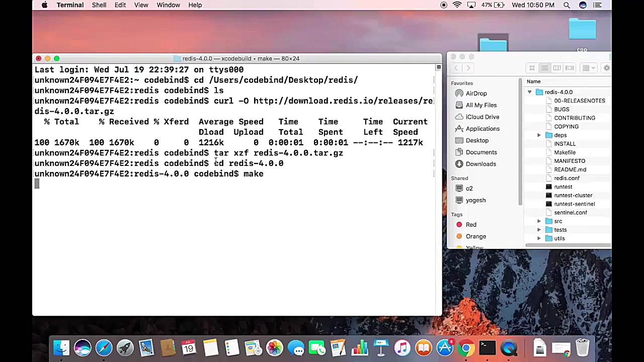The height and width of the screenshot is (362, 644).
Task: Enable cover flow view in Finder
Action: point(569,68)
